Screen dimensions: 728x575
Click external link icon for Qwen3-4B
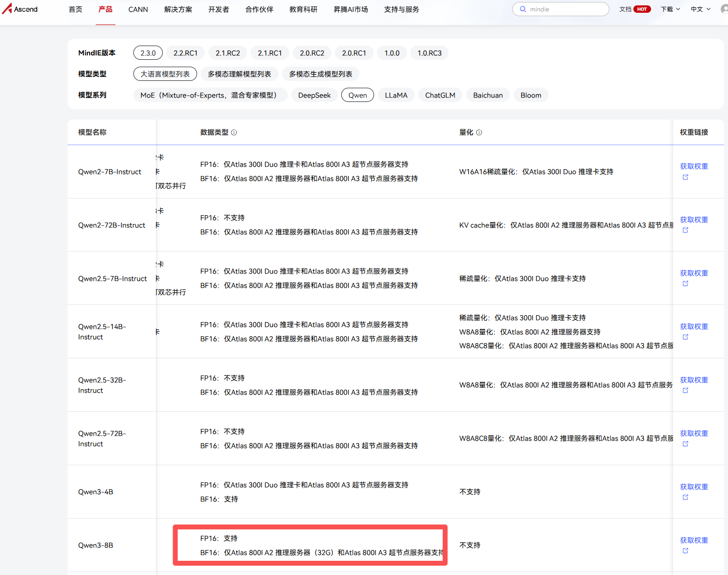point(685,497)
